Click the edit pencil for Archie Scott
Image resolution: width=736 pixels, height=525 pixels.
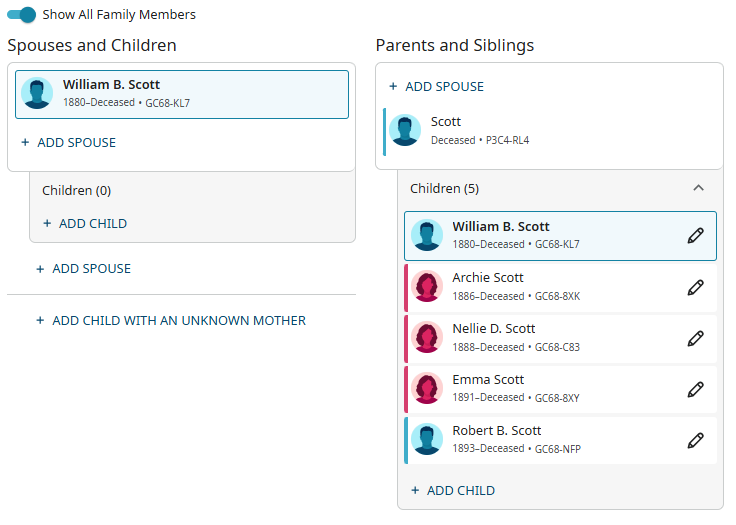pyautogui.click(x=696, y=287)
